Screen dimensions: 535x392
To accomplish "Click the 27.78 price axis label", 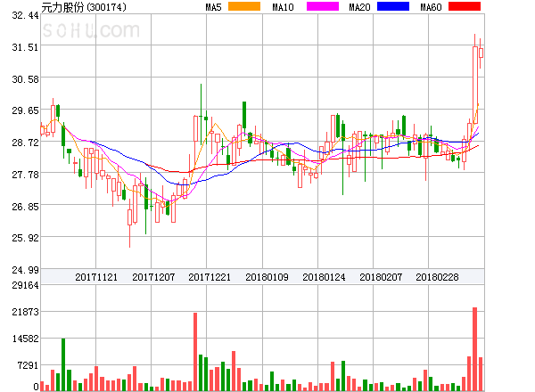I will 25,175.
